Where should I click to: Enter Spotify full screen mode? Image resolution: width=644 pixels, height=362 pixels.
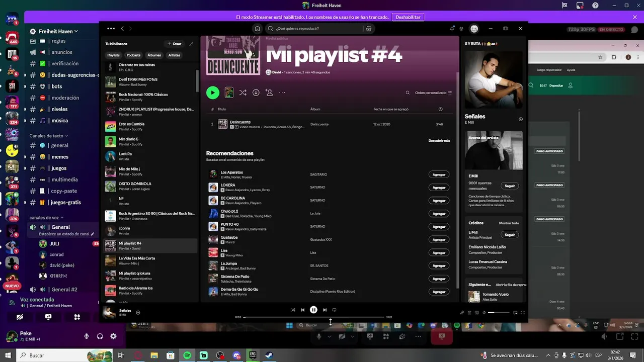[523, 312]
